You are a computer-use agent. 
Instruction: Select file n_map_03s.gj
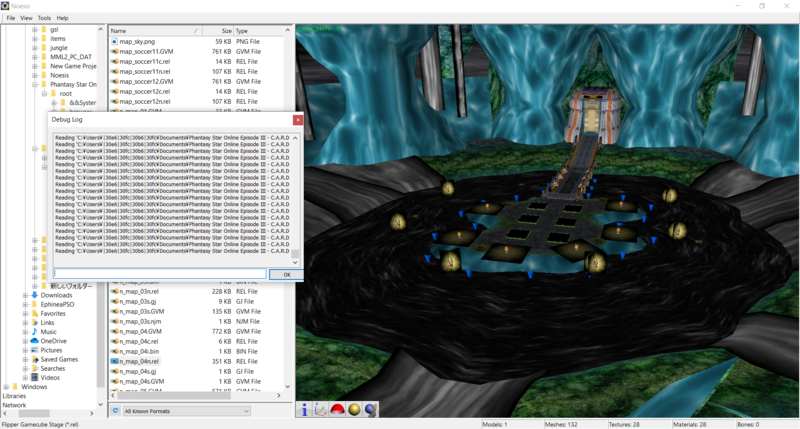tap(138, 301)
